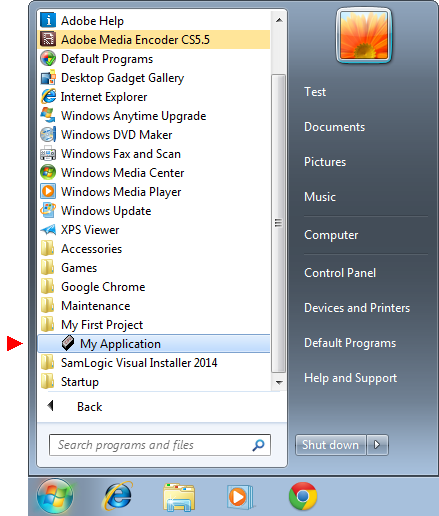Click the Windows Anytime Upgrade icon
This screenshot has height=516, width=439.
point(48,116)
